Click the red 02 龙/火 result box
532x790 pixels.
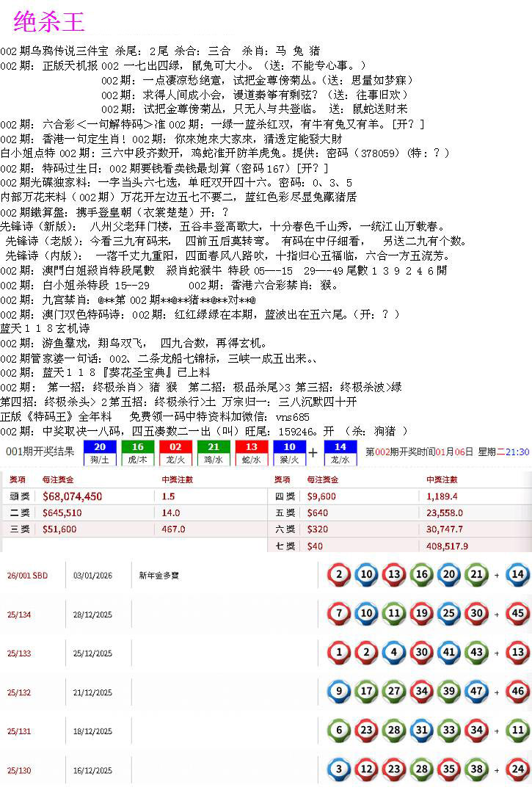coord(175,453)
